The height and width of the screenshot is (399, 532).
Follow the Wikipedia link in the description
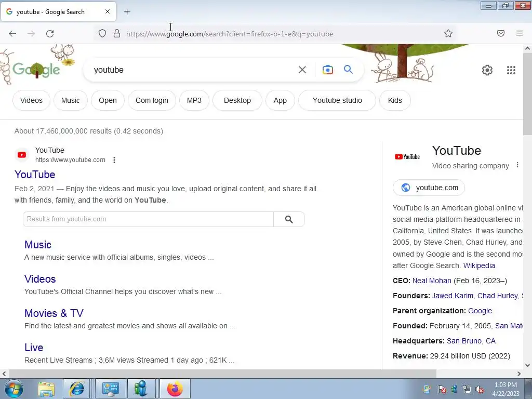click(479, 265)
